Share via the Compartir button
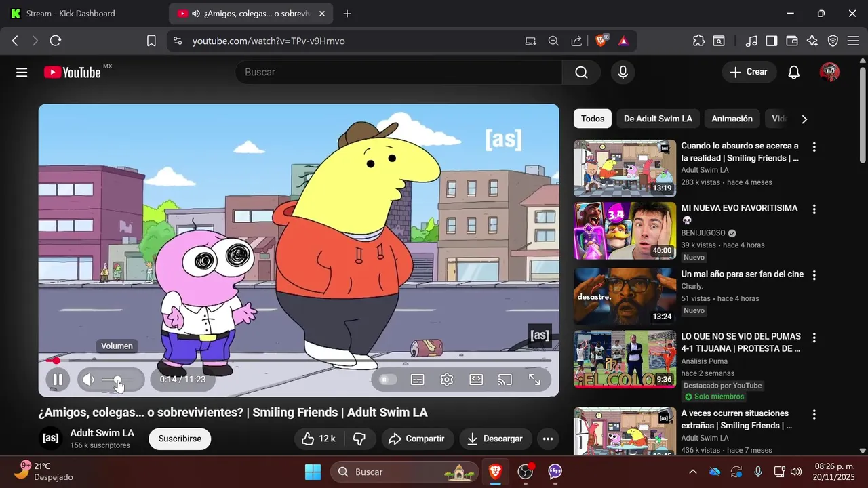Viewport: 868px width, 488px height. (417, 439)
